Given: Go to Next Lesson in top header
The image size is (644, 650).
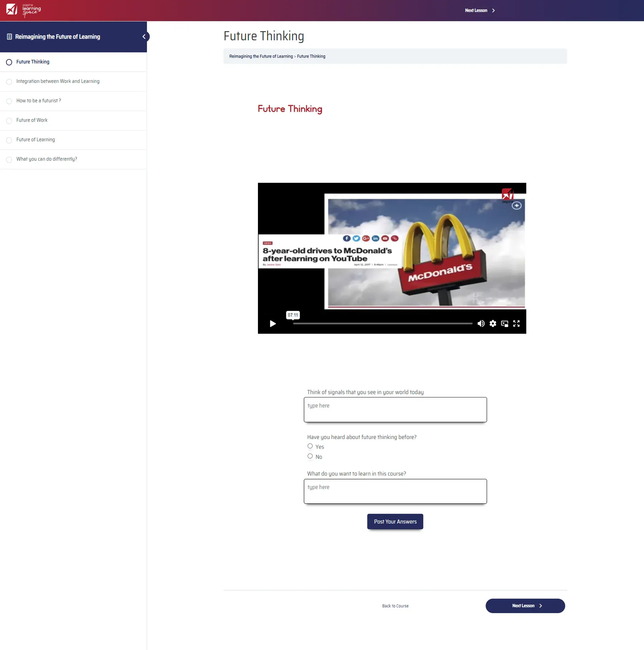Looking at the screenshot, I should tap(479, 10).
